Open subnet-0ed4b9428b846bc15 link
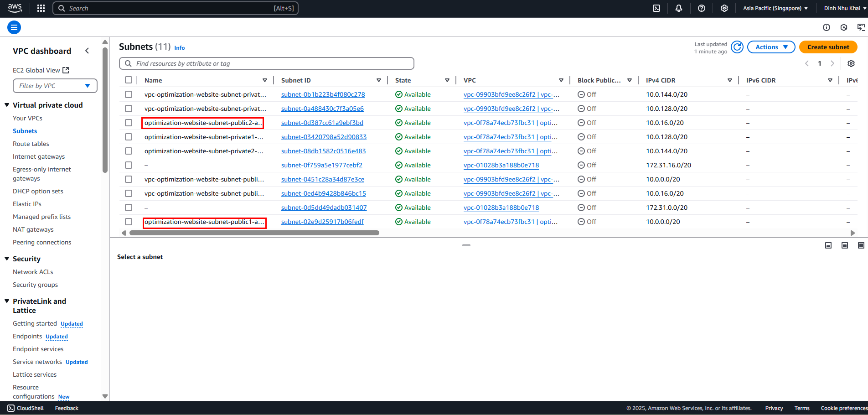The image size is (868, 415). click(x=324, y=193)
